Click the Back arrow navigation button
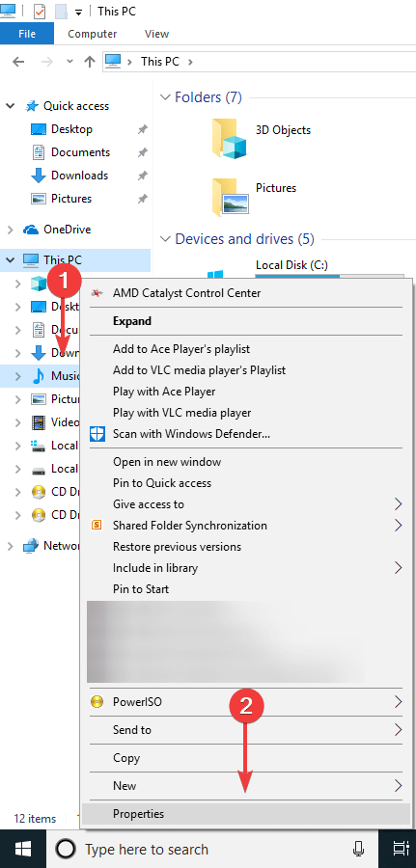416x868 pixels. 18,62
